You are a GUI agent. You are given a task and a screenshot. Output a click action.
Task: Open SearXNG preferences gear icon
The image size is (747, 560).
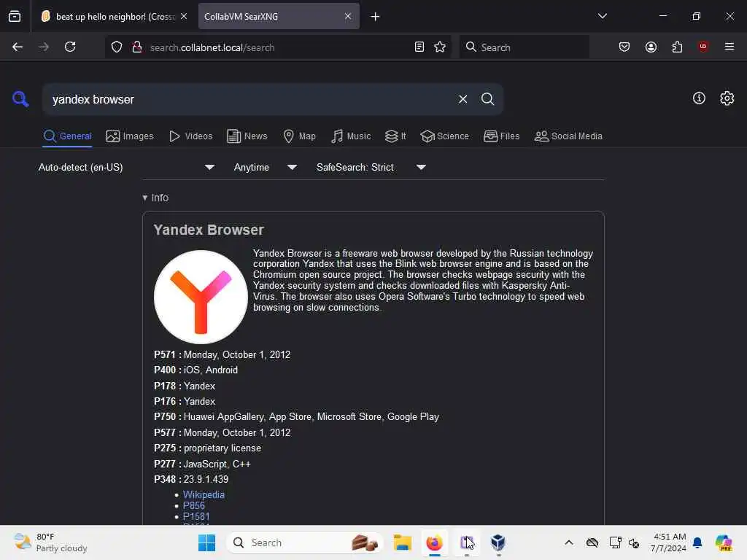(727, 98)
